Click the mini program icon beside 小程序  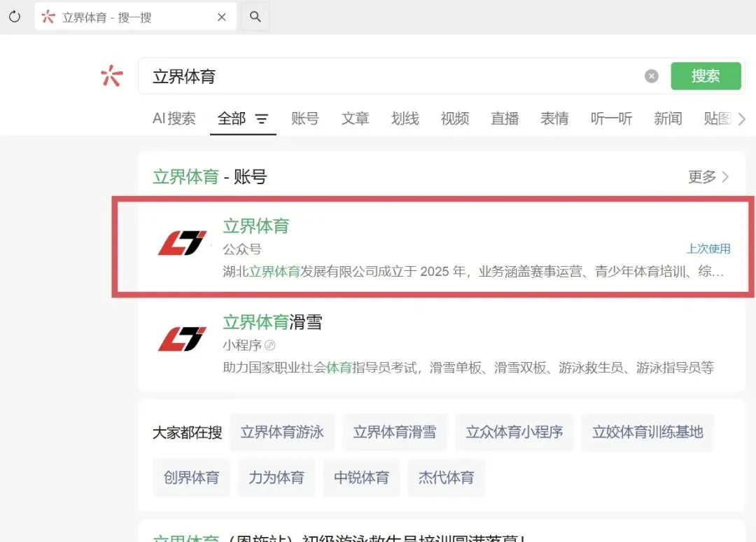[x=270, y=345]
